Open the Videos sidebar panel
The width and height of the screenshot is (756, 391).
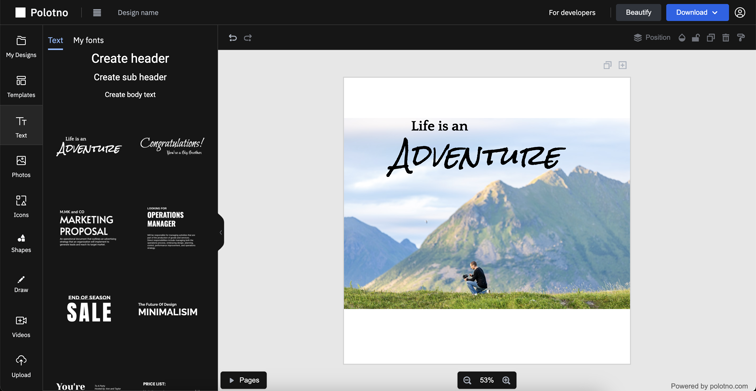click(21, 326)
